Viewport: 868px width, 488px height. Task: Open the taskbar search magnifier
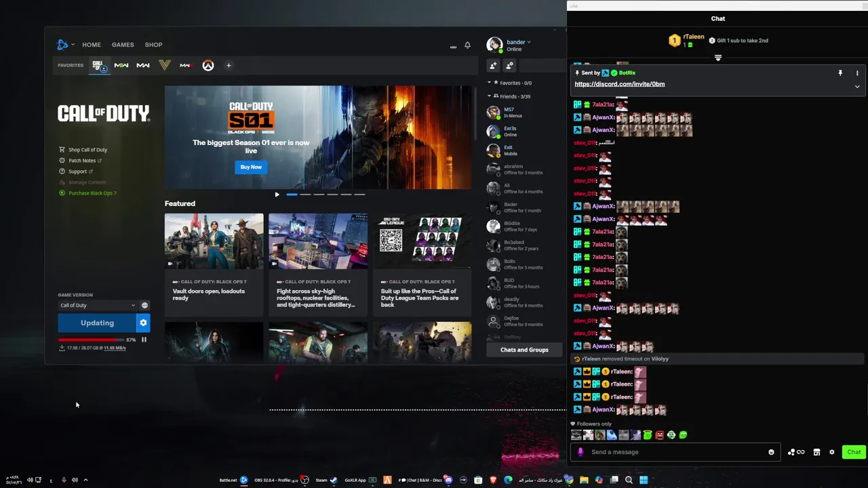pos(629,480)
